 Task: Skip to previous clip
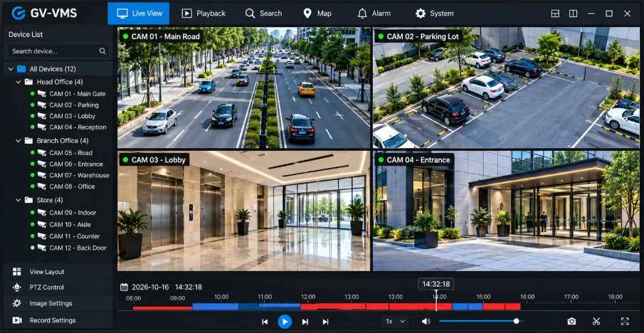coord(265,322)
